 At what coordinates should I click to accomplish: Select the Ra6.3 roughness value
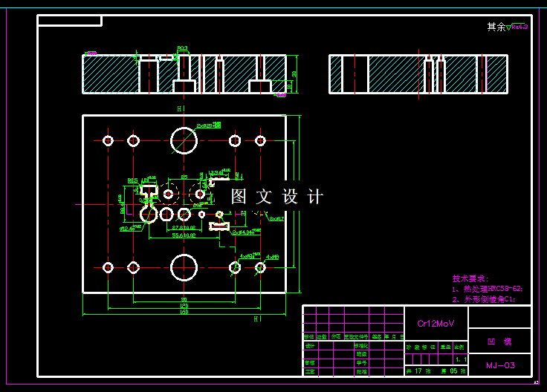coord(520,27)
